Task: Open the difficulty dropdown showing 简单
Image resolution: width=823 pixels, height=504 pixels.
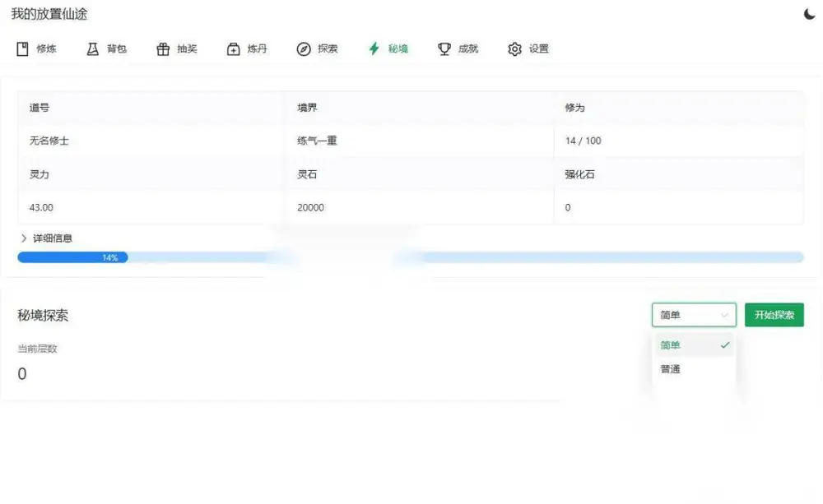Action: click(694, 315)
